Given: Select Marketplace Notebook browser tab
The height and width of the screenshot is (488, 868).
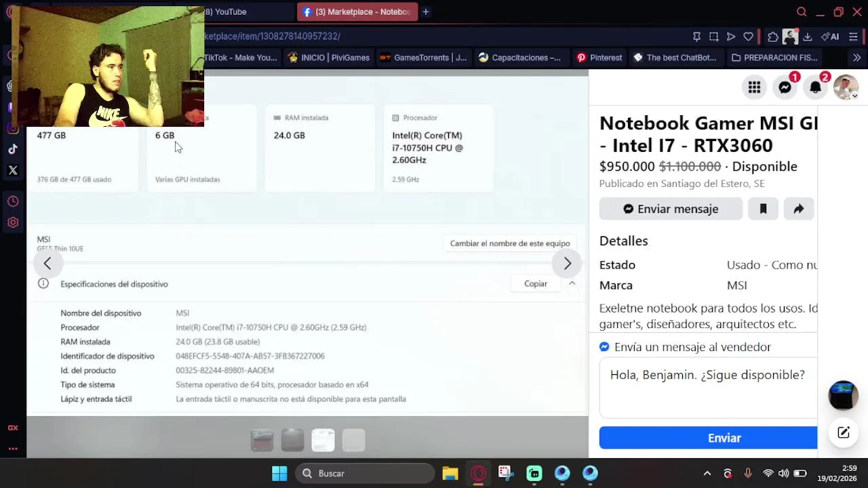Looking at the screenshot, I should pyautogui.click(x=357, y=12).
